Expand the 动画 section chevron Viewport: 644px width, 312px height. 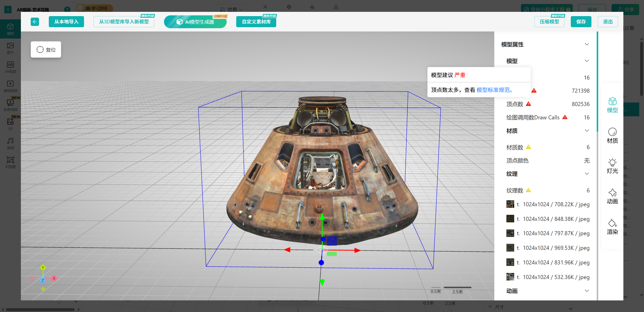coord(587,291)
